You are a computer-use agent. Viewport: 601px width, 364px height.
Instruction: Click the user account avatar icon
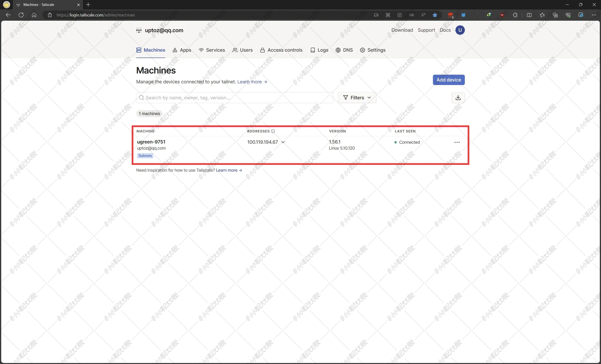tap(460, 30)
